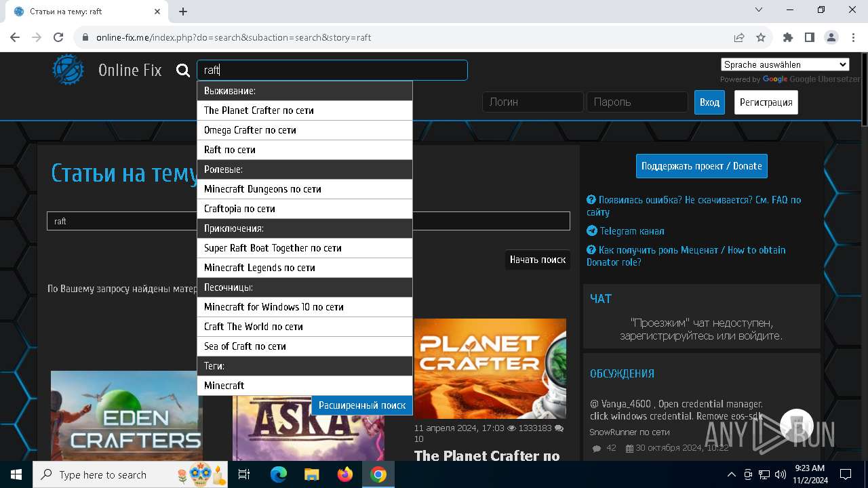Go back with browser back arrow
Screen dimensions: 868x488
[x=15, y=37]
